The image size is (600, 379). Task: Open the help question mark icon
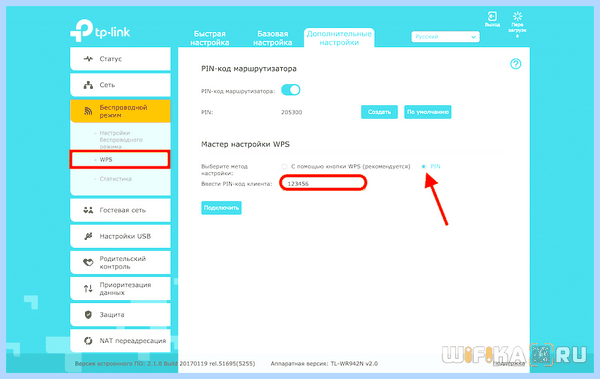(515, 64)
